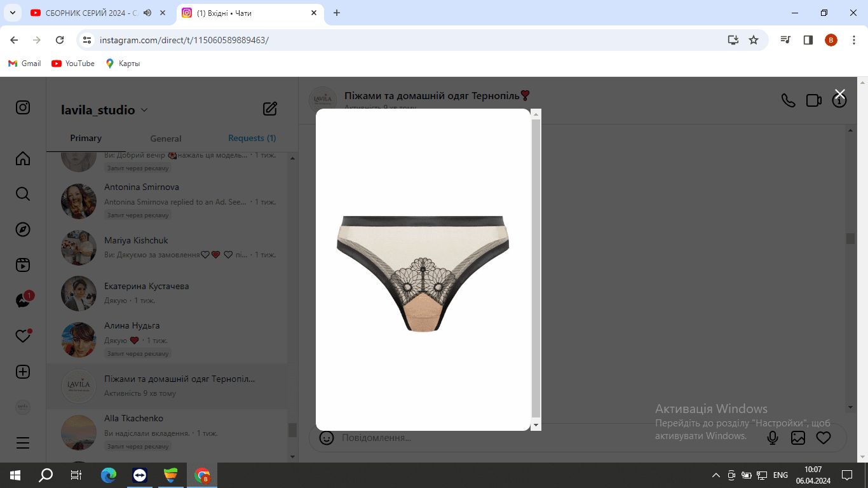Viewport: 868px width, 488px height.
Task: Compose a new message pencil icon
Action: (270, 109)
